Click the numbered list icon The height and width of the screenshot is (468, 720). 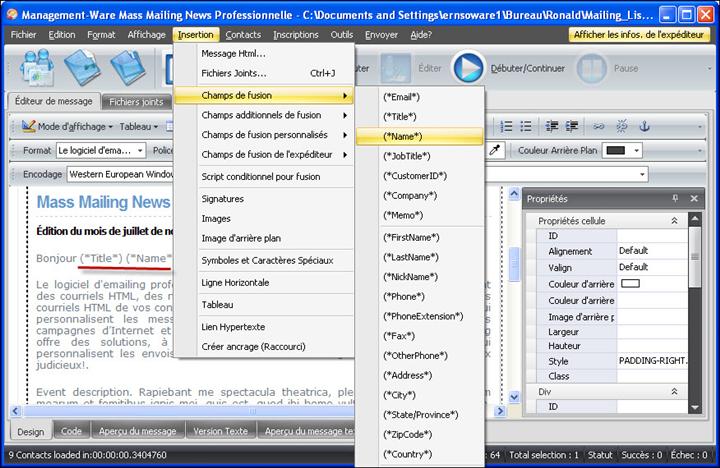[506, 126]
